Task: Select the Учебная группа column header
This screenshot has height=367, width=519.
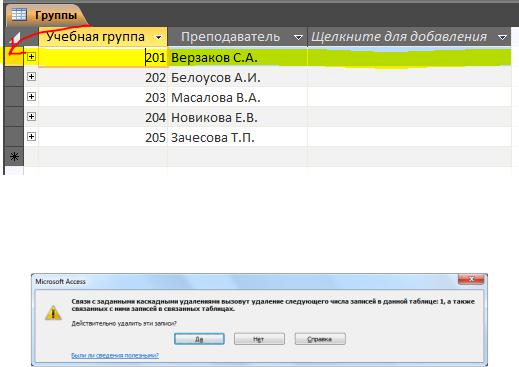Action: [x=103, y=37]
